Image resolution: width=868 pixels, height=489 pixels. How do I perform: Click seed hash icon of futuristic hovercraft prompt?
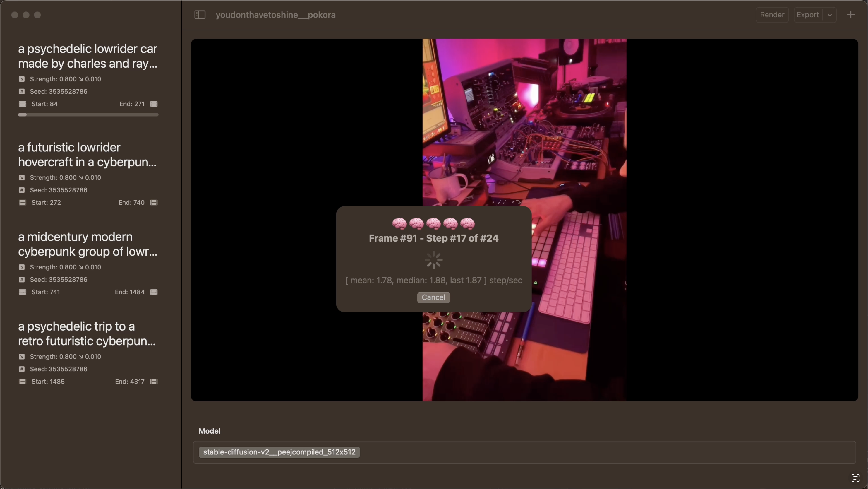pyautogui.click(x=22, y=190)
